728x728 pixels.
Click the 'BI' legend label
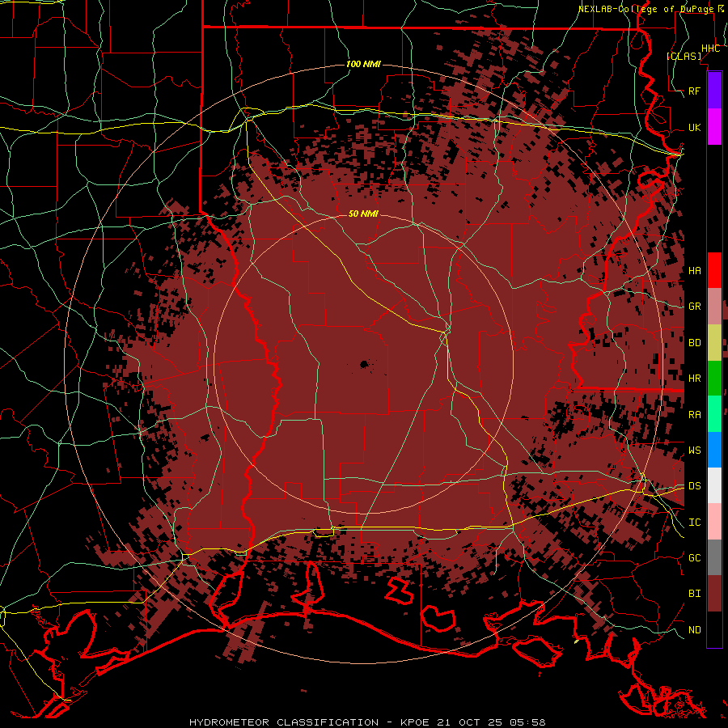click(695, 594)
